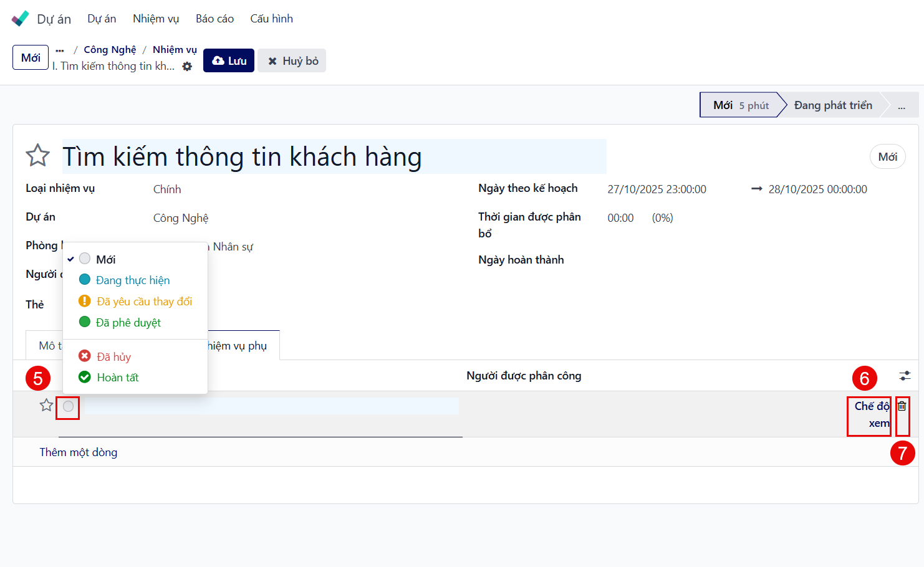Select the red 'Đã hủy' state
This screenshot has height=567, width=924.
point(113,356)
